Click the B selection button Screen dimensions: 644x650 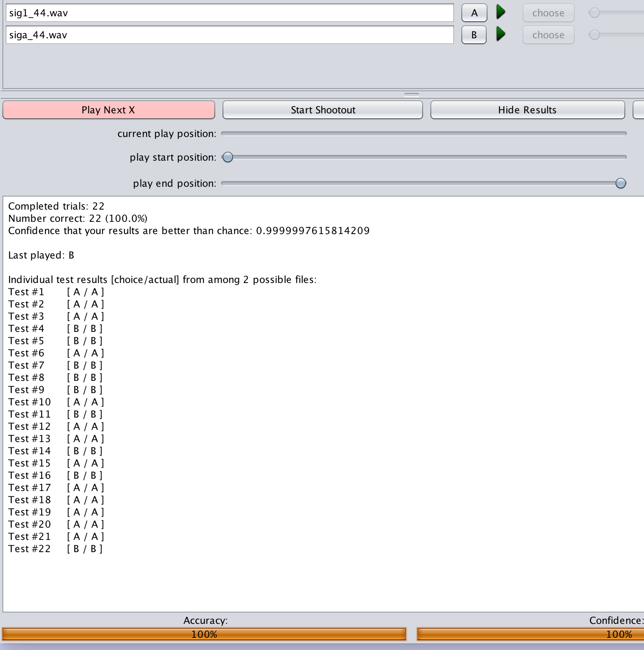tap(474, 35)
